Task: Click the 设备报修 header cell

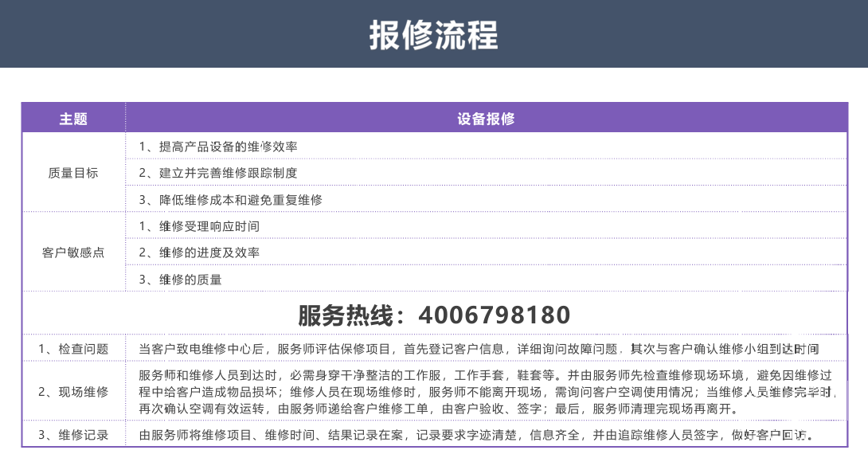Action: point(486,119)
